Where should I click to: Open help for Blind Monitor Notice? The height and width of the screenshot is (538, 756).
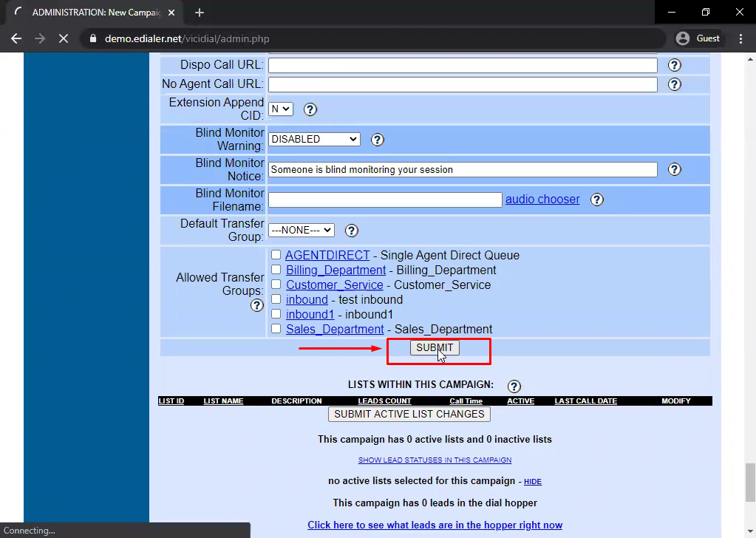click(x=674, y=169)
